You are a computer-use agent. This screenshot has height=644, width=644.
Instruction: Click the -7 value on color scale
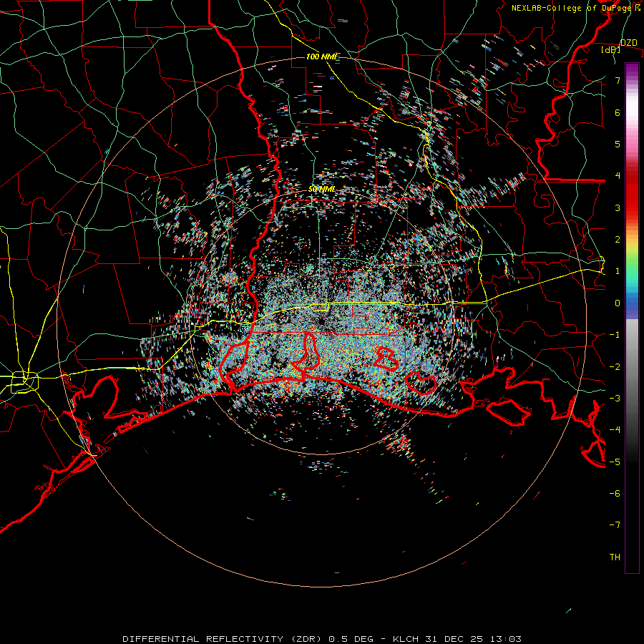[615, 525]
